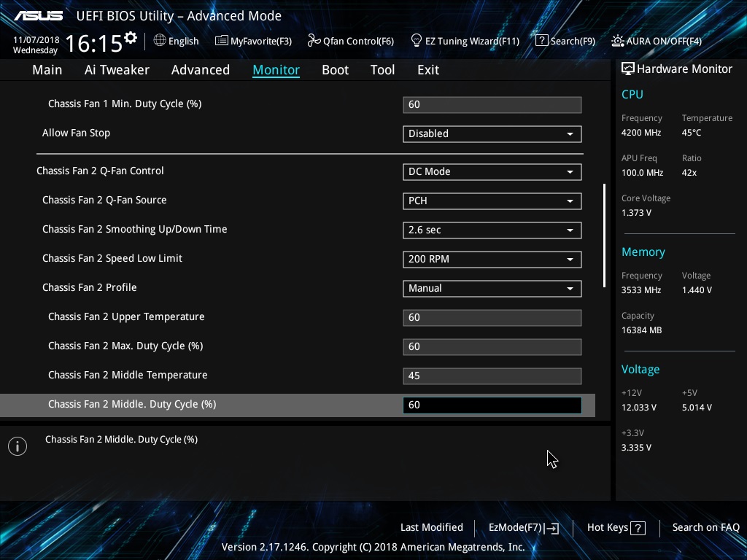
Task: Click +3.3V value 3.335 V
Action: point(636,448)
